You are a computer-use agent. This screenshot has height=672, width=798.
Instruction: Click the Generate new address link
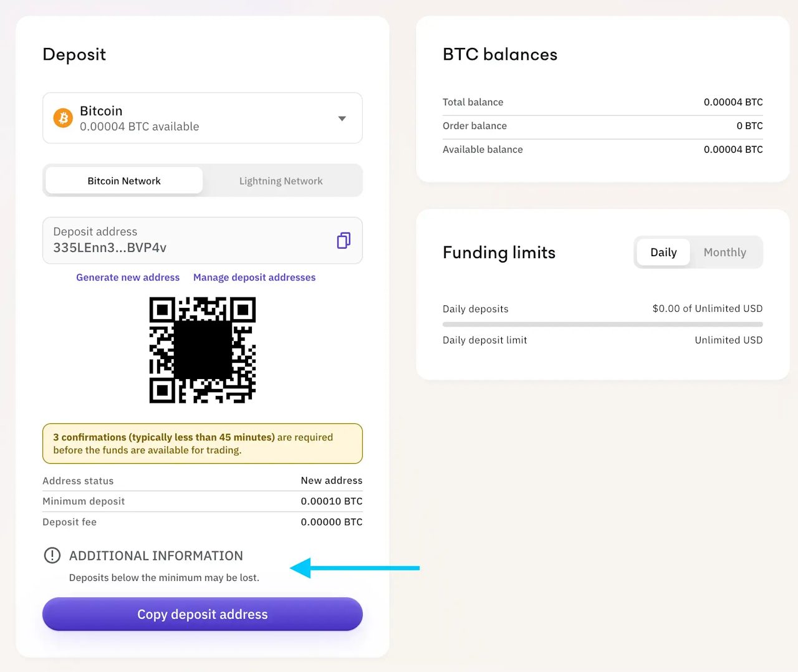point(128,277)
